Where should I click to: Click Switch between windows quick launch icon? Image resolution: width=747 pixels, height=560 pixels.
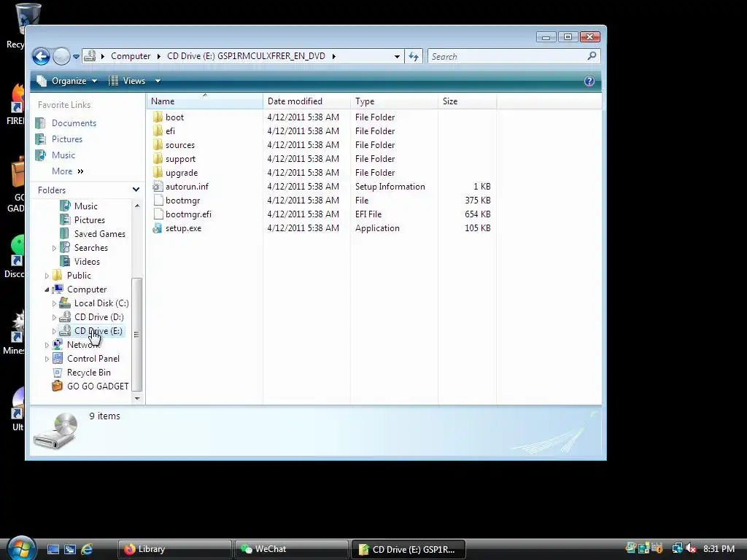pos(70,549)
